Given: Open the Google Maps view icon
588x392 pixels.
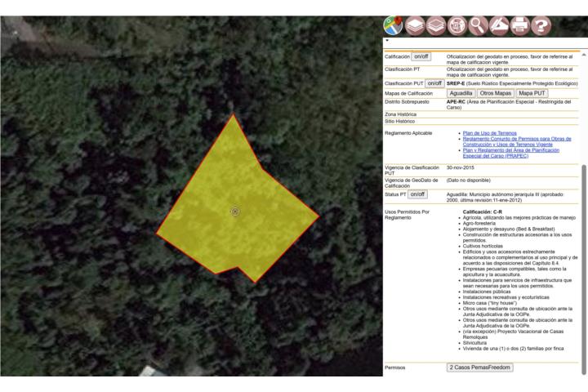Looking at the screenshot, I should (394, 25).
